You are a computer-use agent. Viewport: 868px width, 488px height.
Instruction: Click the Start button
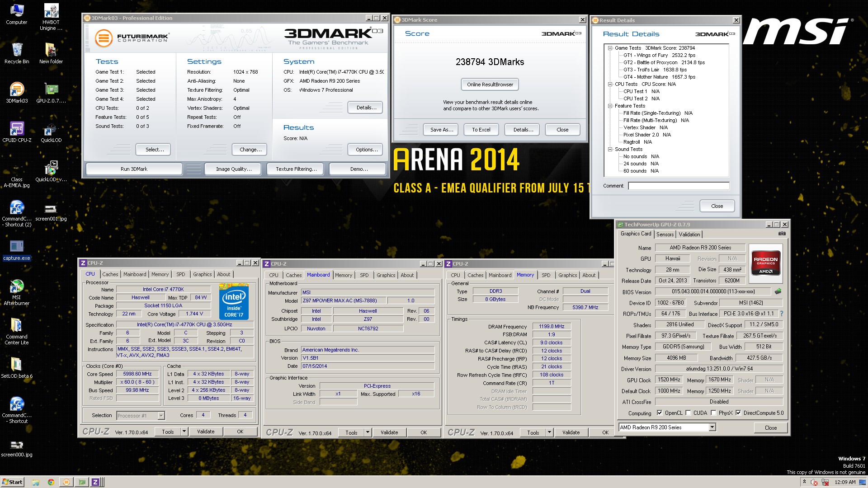point(13,482)
